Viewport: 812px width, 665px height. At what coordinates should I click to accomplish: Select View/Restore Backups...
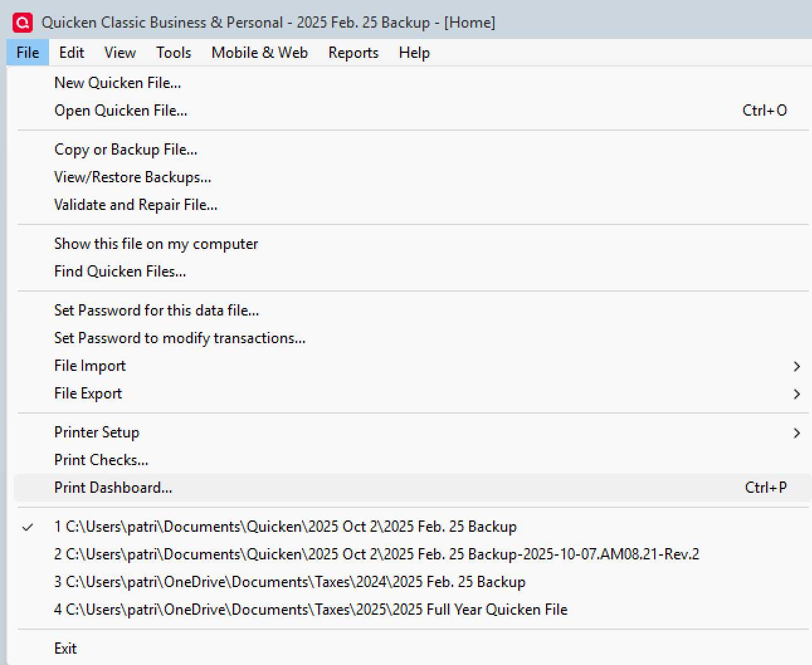click(413, 177)
